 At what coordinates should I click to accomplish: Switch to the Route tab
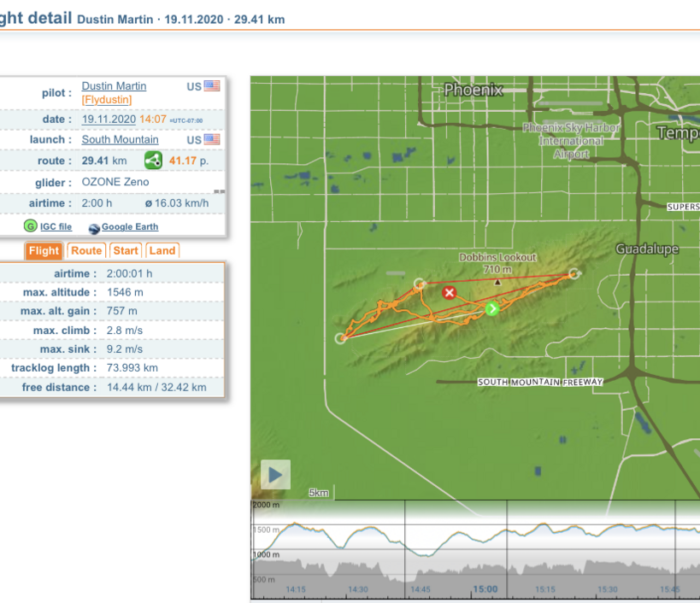86,250
